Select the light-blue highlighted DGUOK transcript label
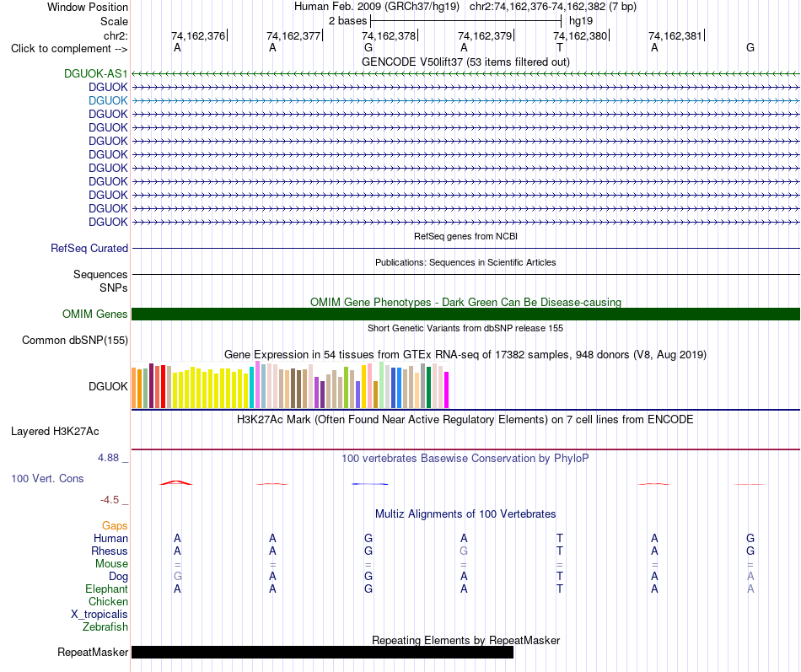 point(108,100)
